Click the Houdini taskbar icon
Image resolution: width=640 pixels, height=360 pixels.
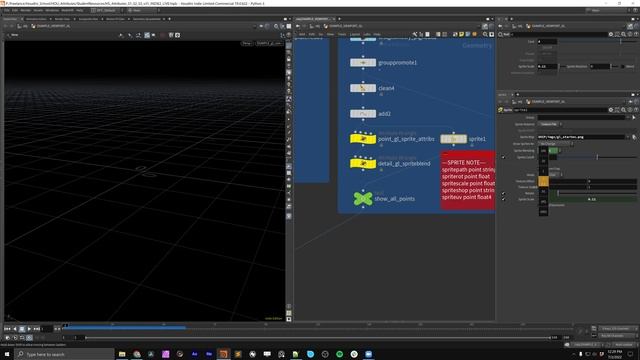(223, 354)
